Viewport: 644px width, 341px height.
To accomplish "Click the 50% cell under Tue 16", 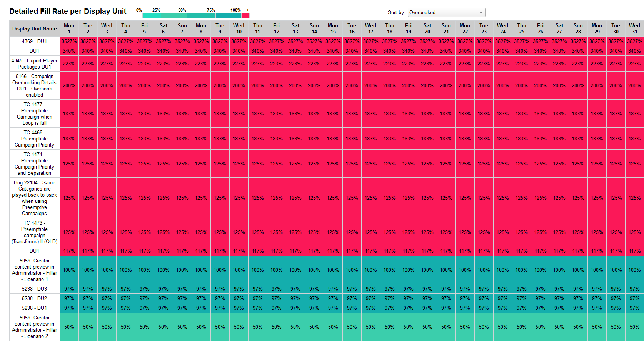I will coord(352,327).
